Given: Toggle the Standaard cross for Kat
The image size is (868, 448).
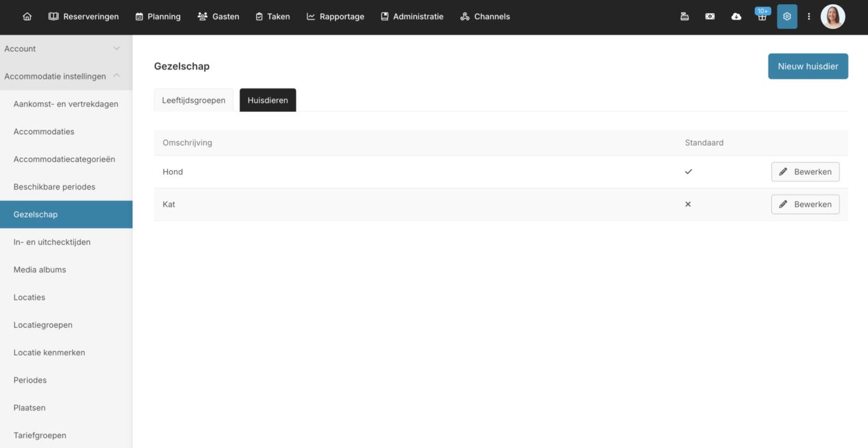Looking at the screenshot, I should tap(688, 204).
